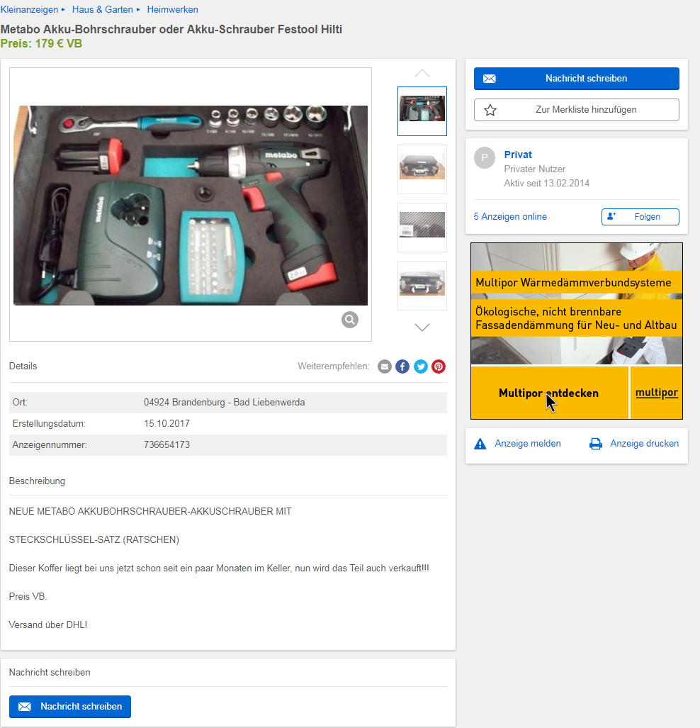Report listing via Anzeige melden link
The image size is (700, 728).
pyautogui.click(x=528, y=444)
